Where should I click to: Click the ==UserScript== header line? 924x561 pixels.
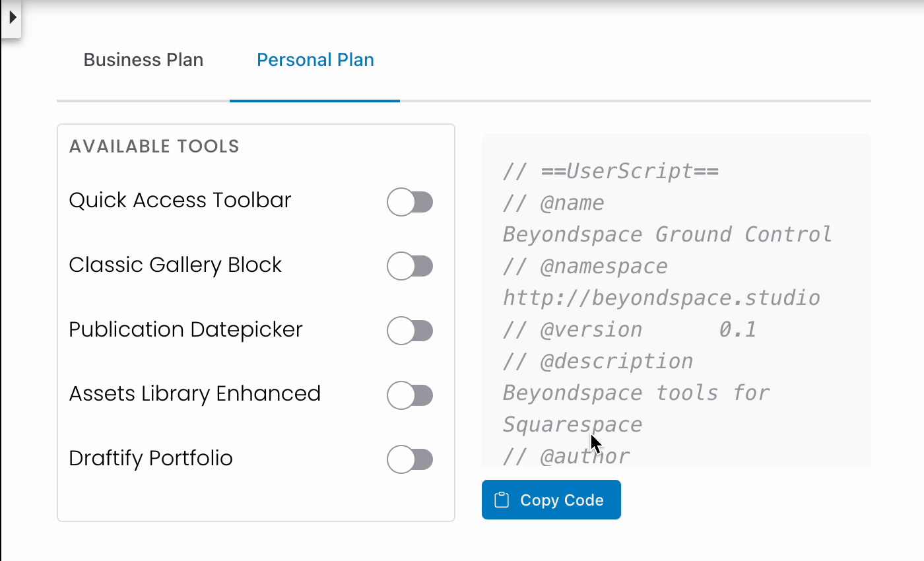coord(610,171)
